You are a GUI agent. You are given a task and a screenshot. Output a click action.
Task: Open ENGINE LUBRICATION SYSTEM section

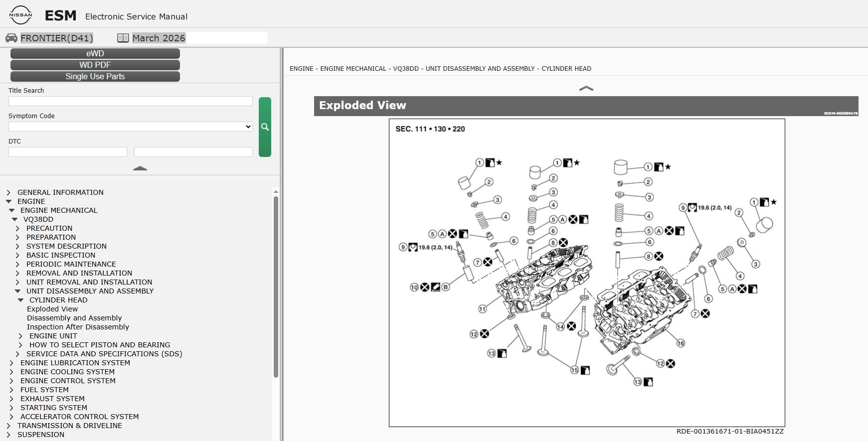75,363
